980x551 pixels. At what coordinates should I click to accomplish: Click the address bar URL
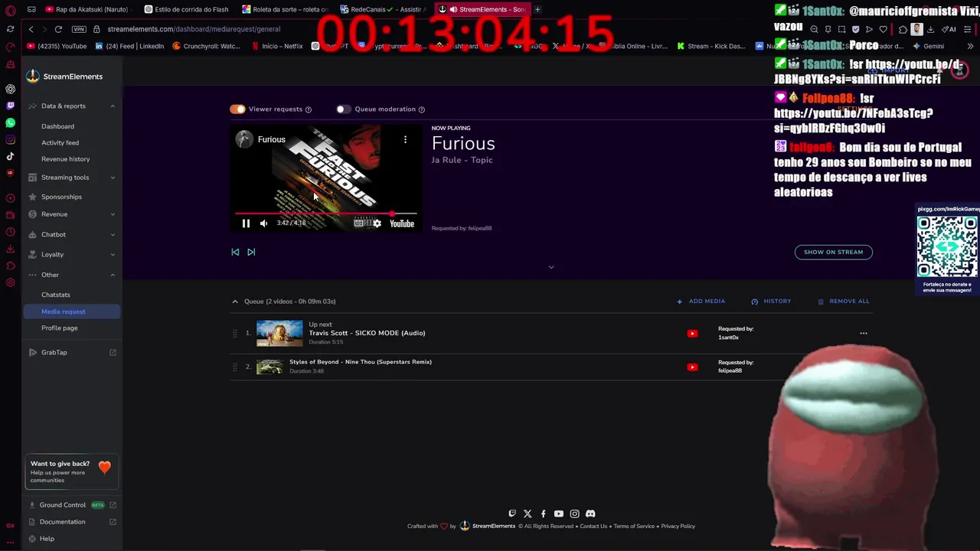pyautogui.click(x=194, y=29)
